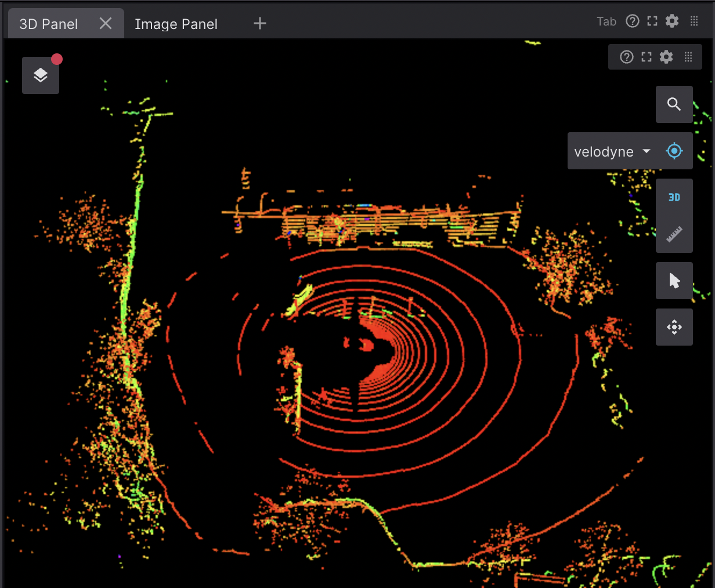The width and height of the screenshot is (715, 588).
Task: Select the ruler measure tool
Action: pos(674,234)
